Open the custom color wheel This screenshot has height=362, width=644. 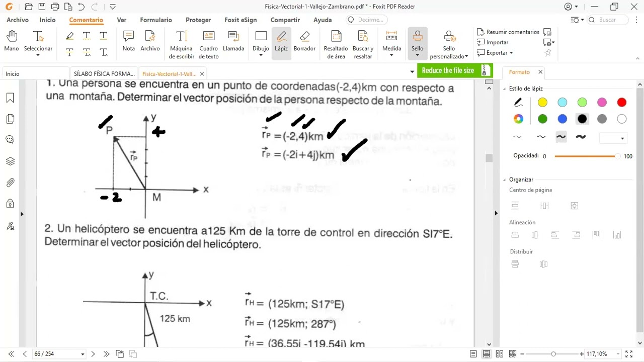[518, 119]
